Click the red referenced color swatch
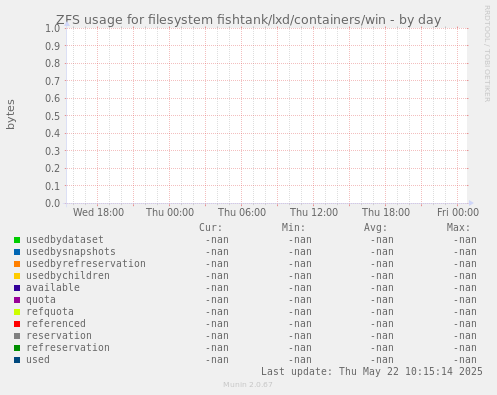This screenshot has height=395, width=497. (17, 324)
